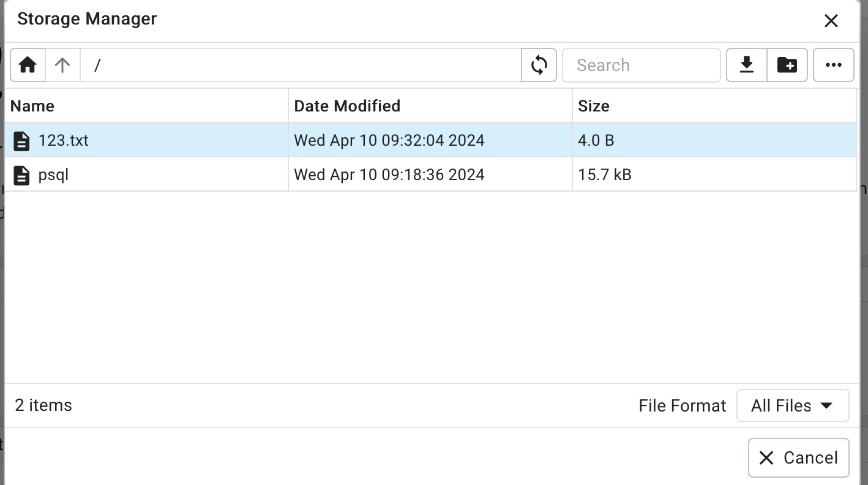Click the Storage Manager title
Viewport: 868px width, 485px height.
click(x=87, y=19)
